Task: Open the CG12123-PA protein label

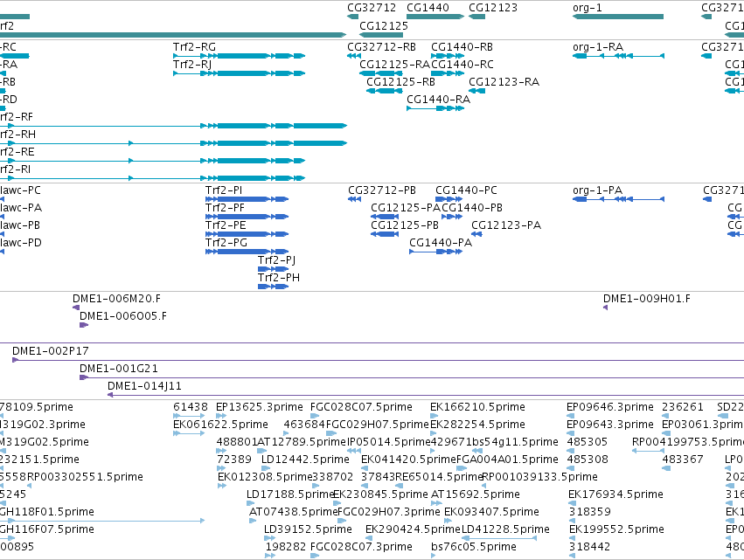Action: tap(506, 225)
